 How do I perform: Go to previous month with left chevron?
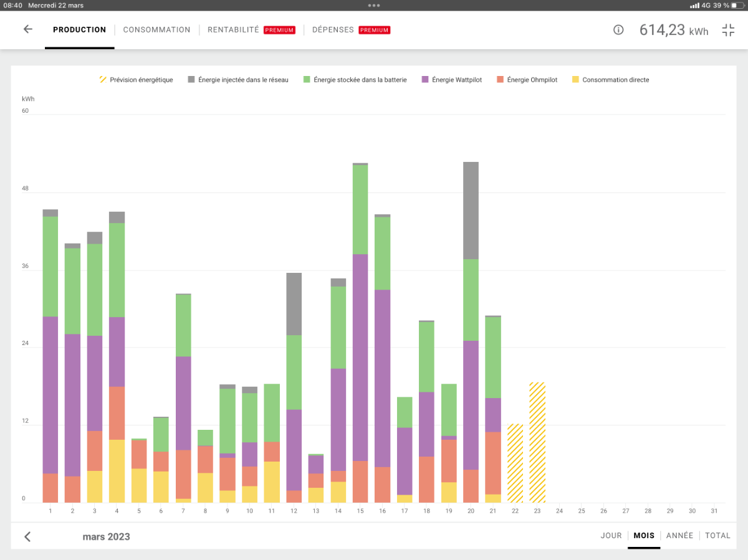pyautogui.click(x=27, y=536)
